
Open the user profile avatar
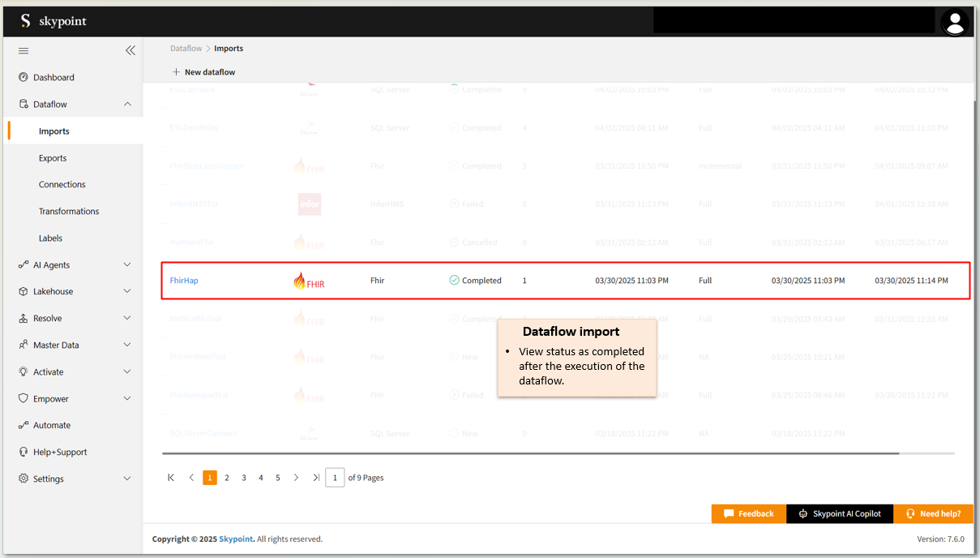point(955,22)
